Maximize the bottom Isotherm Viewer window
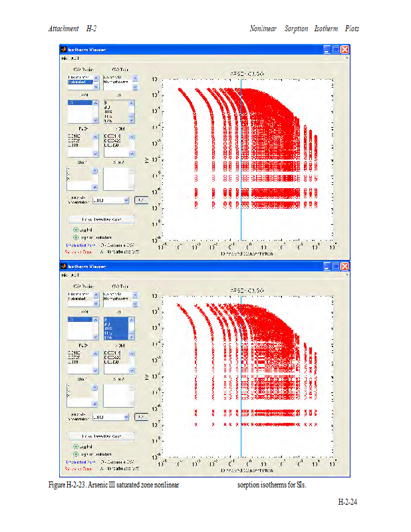This screenshot has height=532, width=411. [337, 266]
